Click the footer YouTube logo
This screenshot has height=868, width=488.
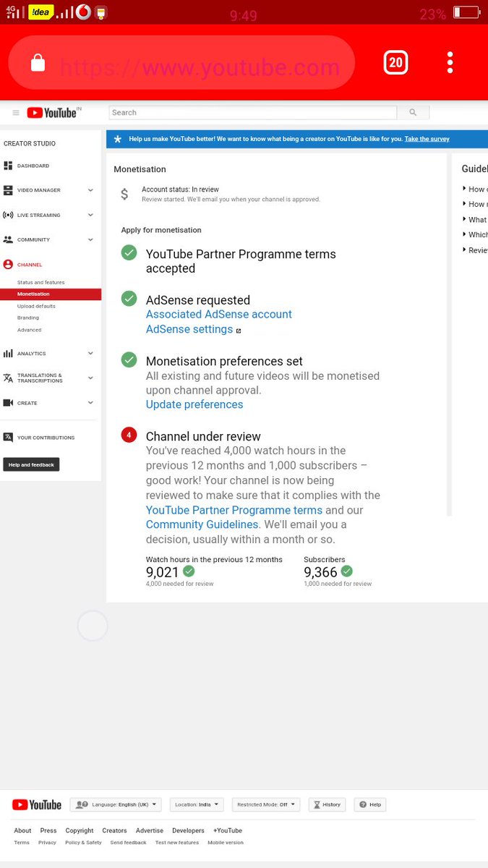tap(37, 805)
